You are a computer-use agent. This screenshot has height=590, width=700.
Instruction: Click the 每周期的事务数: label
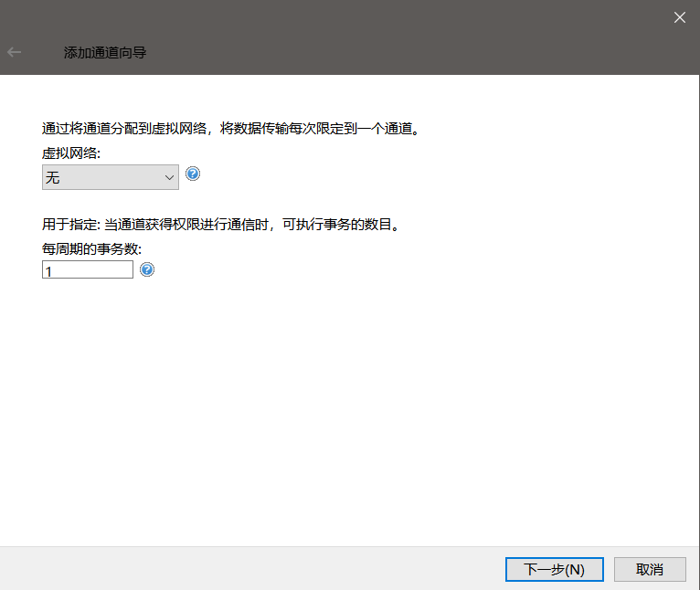click(92, 248)
